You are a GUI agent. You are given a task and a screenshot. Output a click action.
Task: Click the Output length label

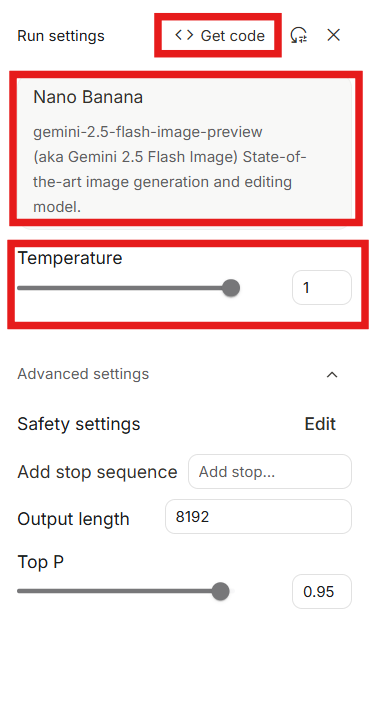(73, 519)
